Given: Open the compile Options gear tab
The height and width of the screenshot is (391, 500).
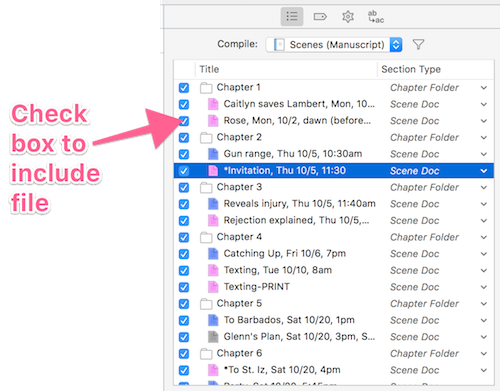Looking at the screenshot, I should tap(348, 16).
